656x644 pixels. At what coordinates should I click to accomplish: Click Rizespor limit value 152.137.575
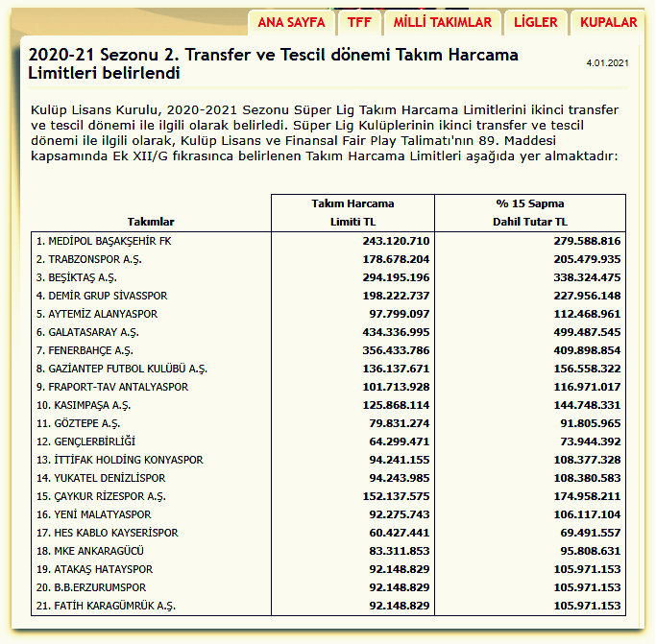click(396, 496)
